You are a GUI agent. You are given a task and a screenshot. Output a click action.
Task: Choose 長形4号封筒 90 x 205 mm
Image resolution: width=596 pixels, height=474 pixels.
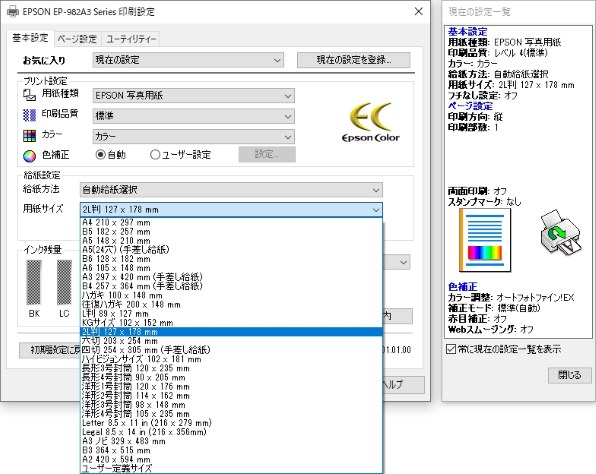tap(231, 377)
